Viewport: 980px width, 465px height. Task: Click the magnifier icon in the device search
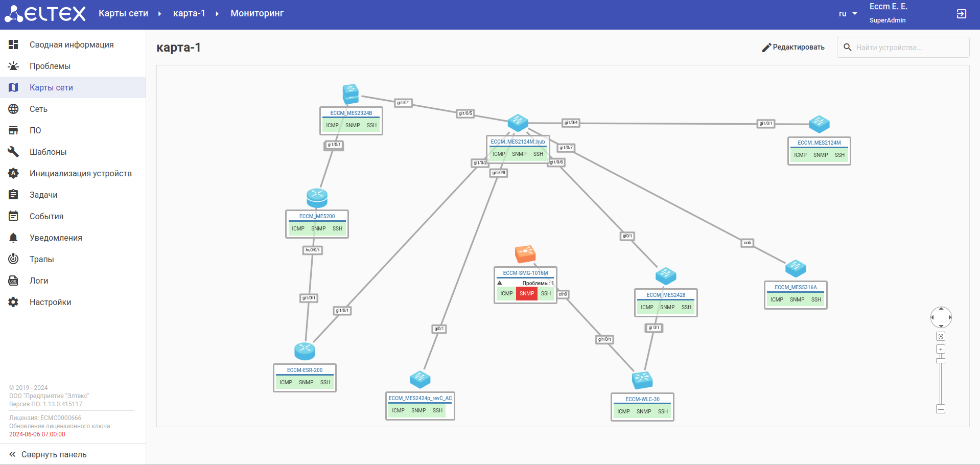(x=847, y=48)
